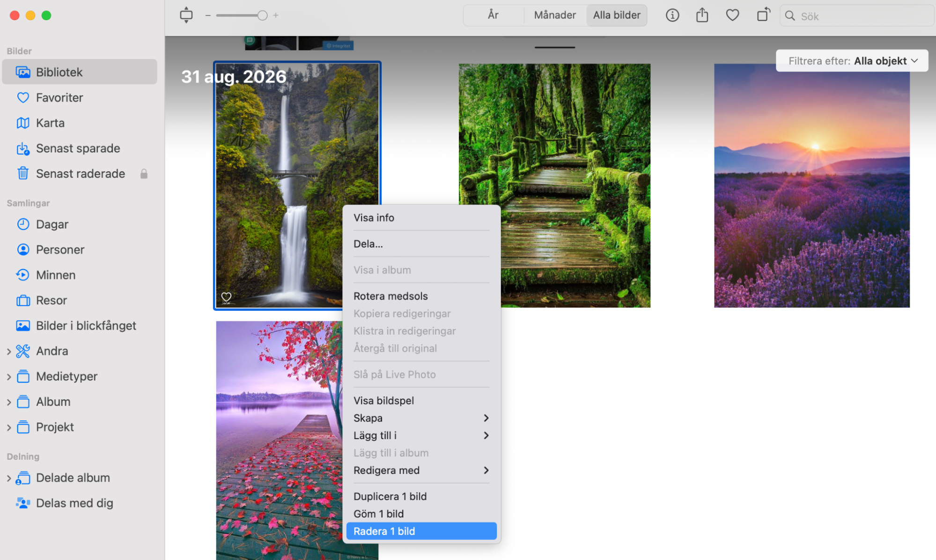Click the Sök search field
Screen dimensions: 936x560
[x=856, y=16]
